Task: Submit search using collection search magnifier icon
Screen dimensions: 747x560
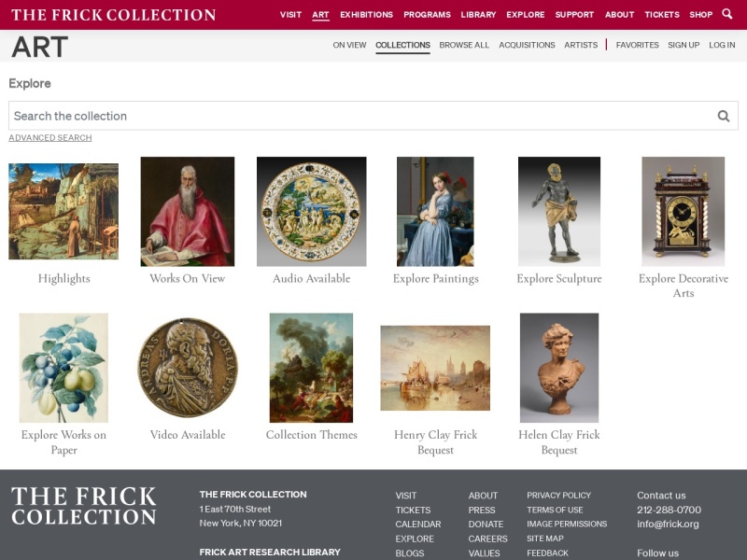Action: (x=723, y=116)
